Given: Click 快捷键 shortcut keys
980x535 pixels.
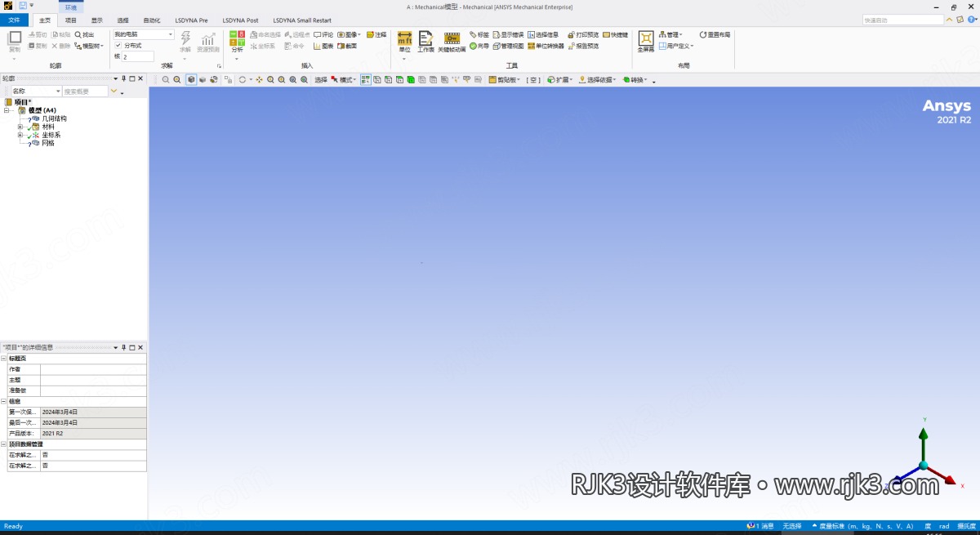Looking at the screenshot, I should pos(616,35).
